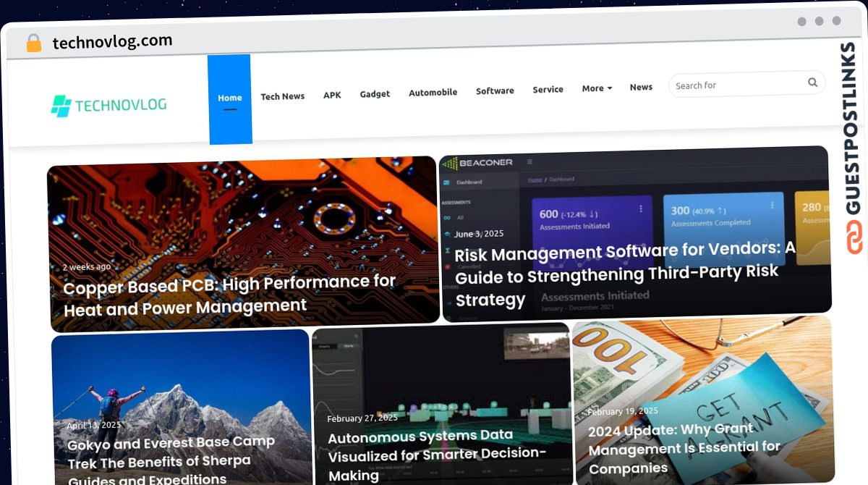Click the '2 weeks ago' date text
Image resolution: width=868 pixels, height=485 pixels.
tap(87, 267)
